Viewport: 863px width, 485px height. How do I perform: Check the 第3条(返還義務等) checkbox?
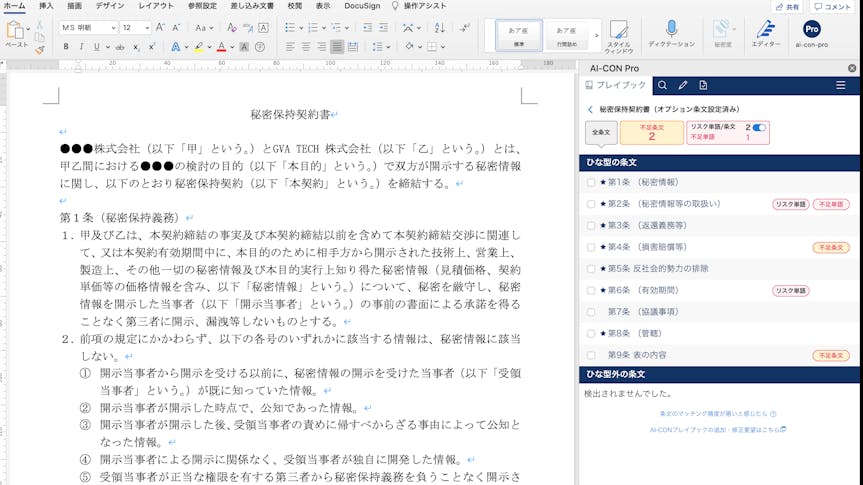pyautogui.click(x=591, y=226)
